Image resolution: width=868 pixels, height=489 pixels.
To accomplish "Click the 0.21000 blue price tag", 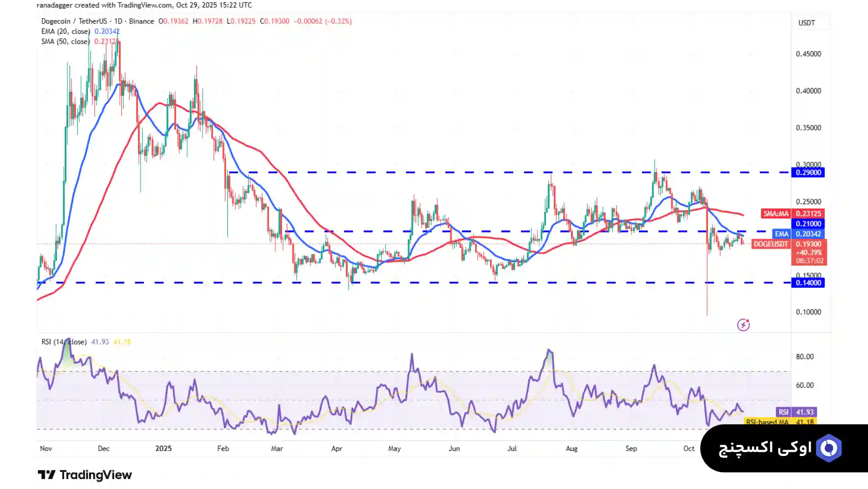I will (808, 223).
